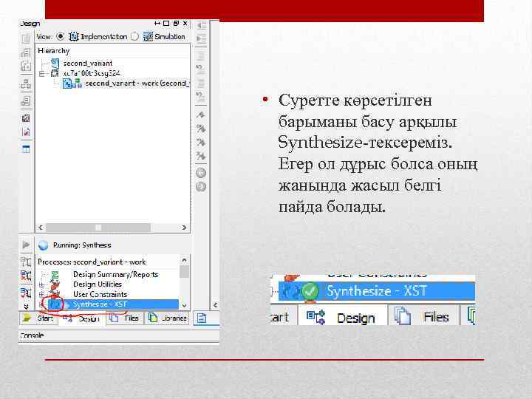Close the Design panel
Screen dimensions: 532x399
pos(185,23)
